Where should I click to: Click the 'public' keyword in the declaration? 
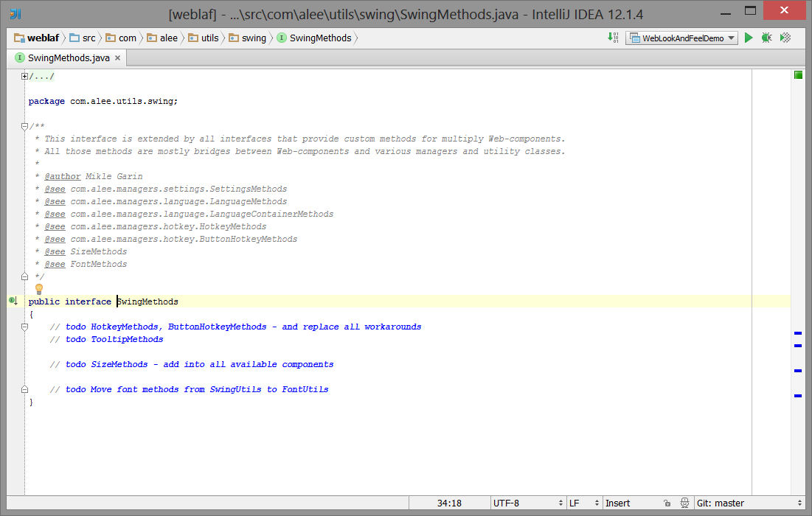[x=44, y=301]
